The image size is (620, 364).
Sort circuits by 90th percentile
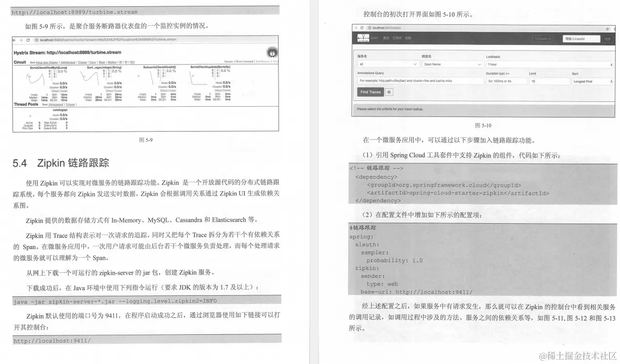(x=120, y=62)
